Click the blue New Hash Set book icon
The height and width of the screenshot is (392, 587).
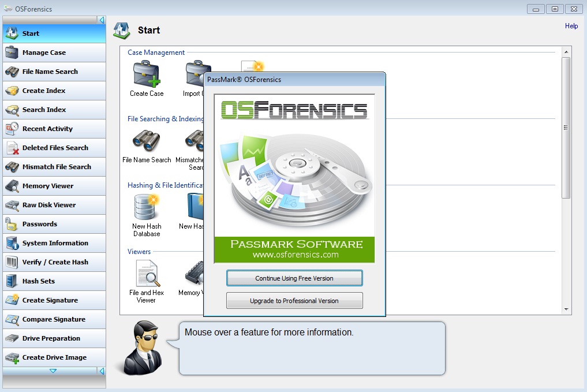point(196,207)
